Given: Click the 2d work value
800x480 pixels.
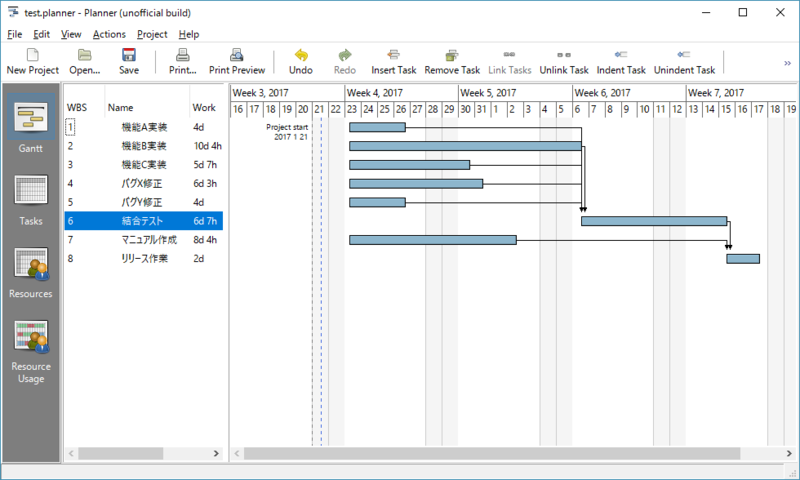Looking at the screenshot, I should coord(198,259).
